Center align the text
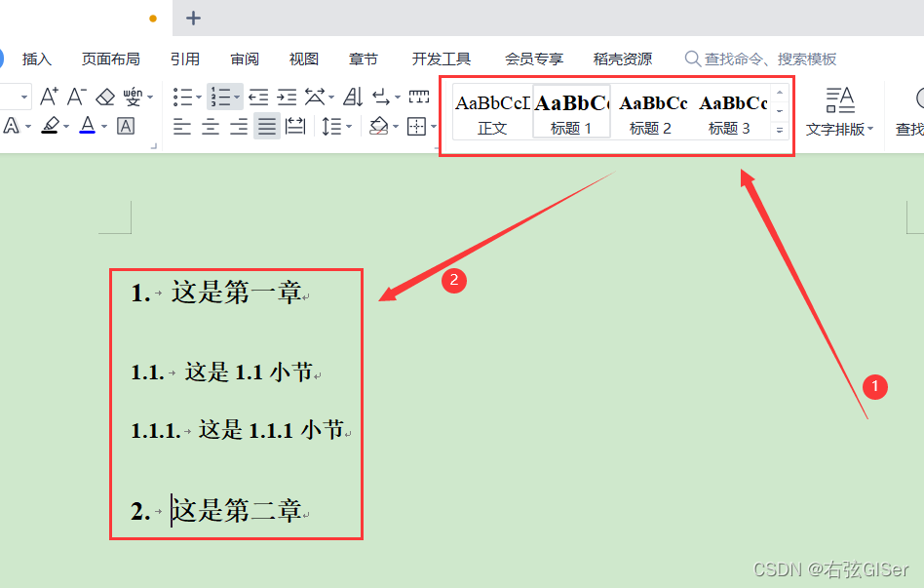This screenshot has height=588, width=924. pyautogui.click(x=211, y=126)
